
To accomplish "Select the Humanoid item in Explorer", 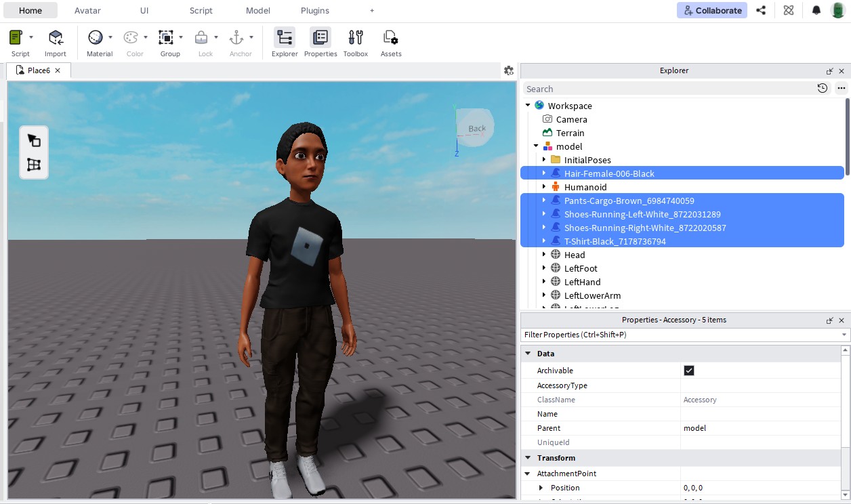I will (x=585, y=187).
